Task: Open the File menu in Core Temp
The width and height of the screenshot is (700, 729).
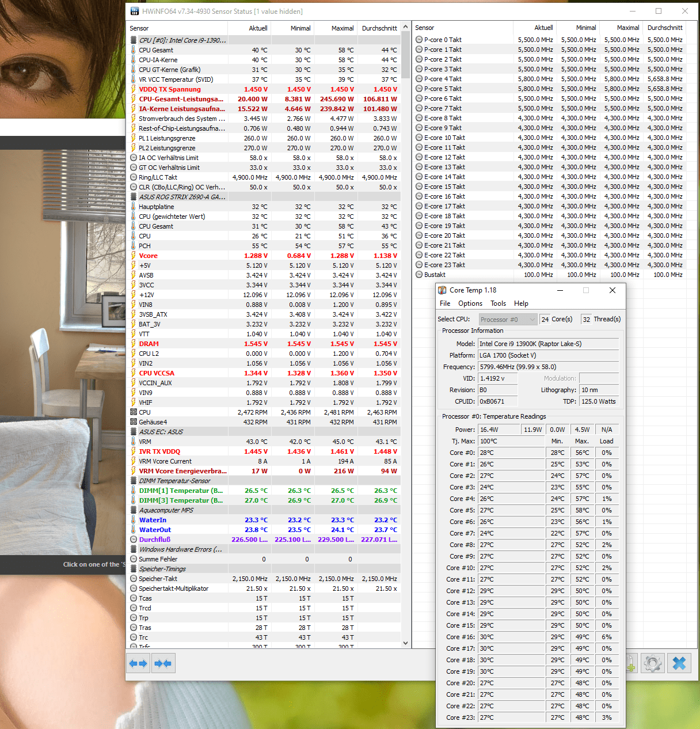Action: tap(445, 303)
